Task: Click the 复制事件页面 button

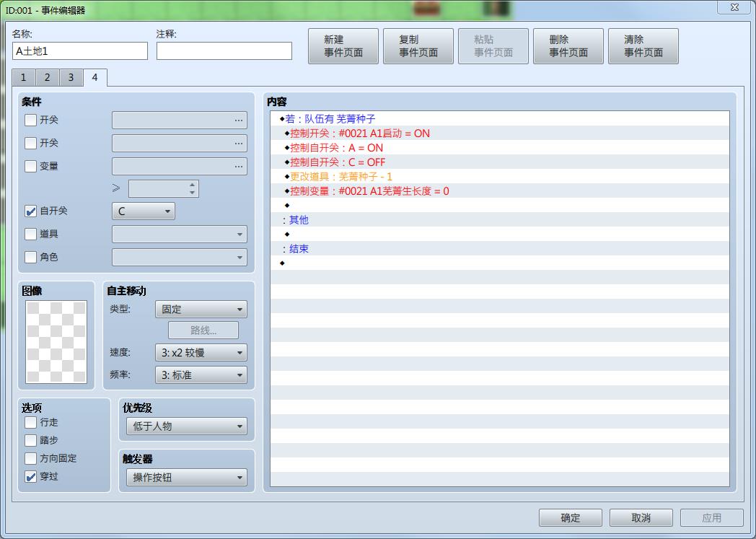Action: click(x=418, y=46)
